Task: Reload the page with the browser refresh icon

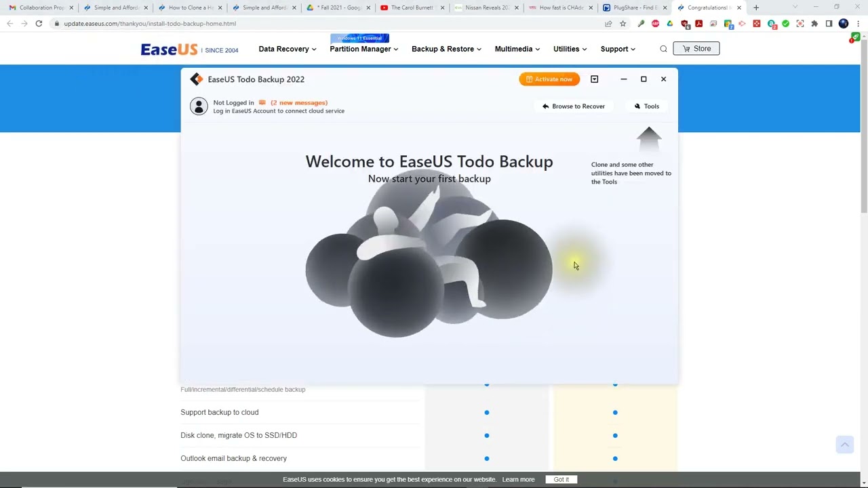Action: [x=39, y=24]
